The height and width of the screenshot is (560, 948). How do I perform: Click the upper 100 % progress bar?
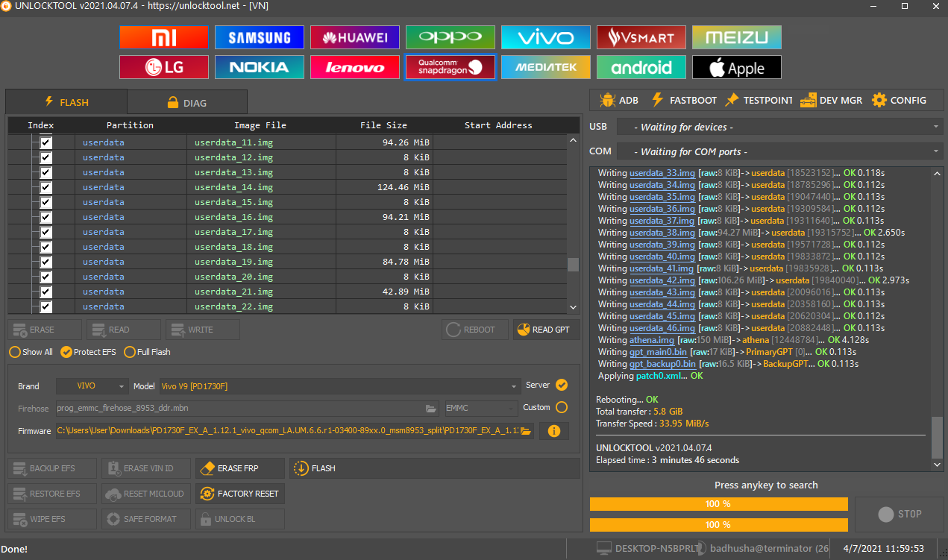point(718,504)
